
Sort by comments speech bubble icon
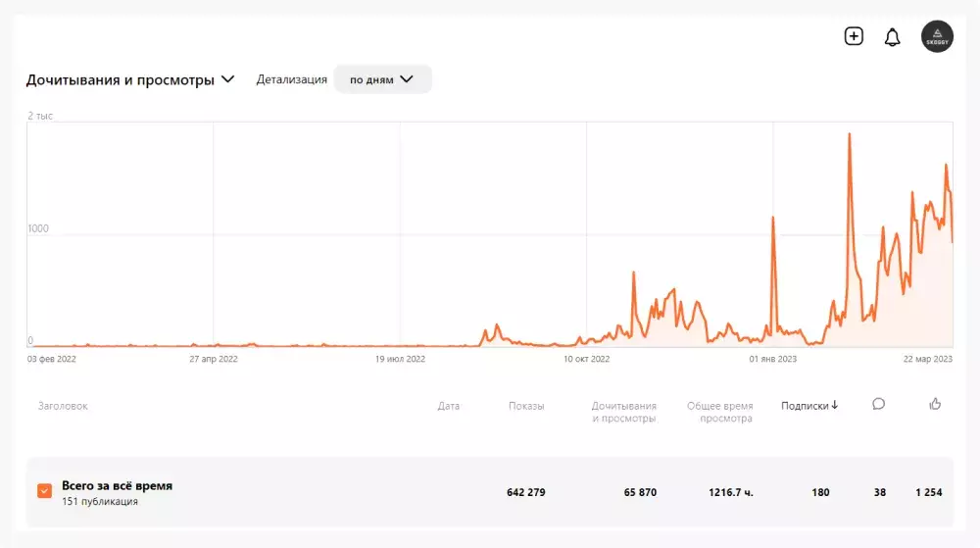[x=878, y=404]
